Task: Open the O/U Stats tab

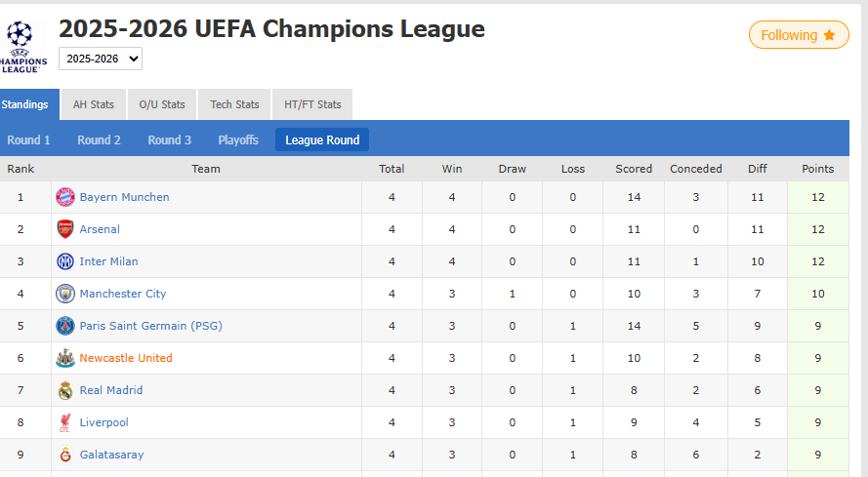Action: tap(162, 104)
